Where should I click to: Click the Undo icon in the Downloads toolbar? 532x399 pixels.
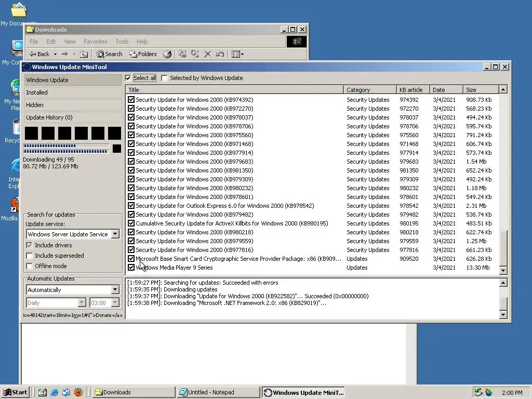pyautogui.click(x=220, y=54)
